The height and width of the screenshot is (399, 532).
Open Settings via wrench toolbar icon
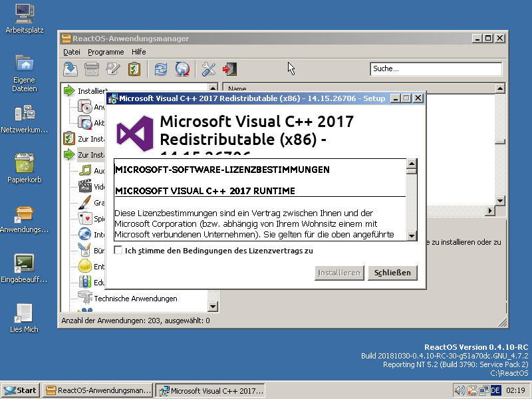(x=209, y=69)
